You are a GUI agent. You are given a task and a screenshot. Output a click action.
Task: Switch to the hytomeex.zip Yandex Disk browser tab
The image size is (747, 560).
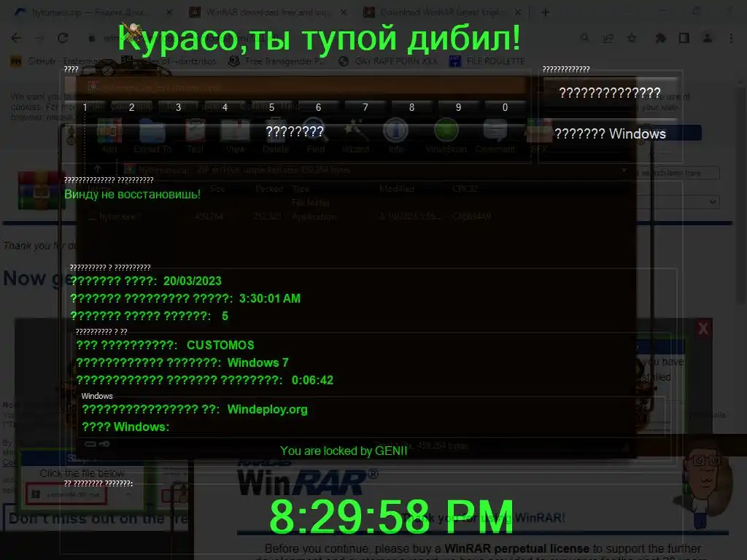pos(93,12)
